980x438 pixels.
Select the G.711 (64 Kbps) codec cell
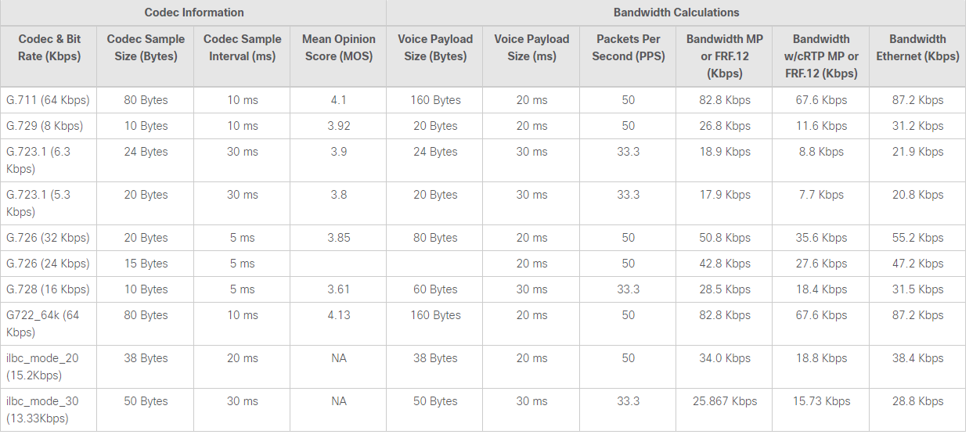tap(49, 100)
